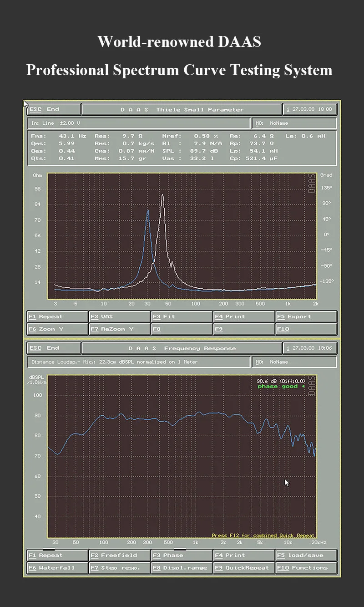Screen dimensions: 364x607
Task: Click the 'Ohm' axis label on impedance graph
Action: tap(37, 175)
